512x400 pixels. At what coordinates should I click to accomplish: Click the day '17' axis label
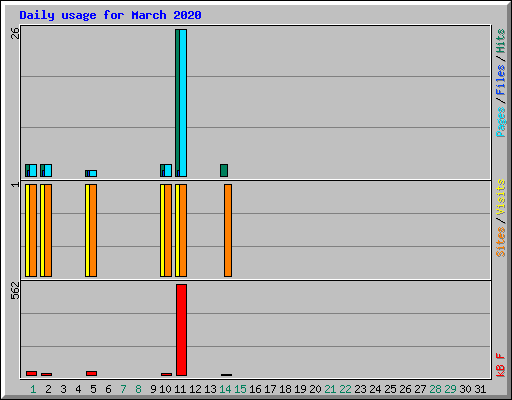point(270,389)
